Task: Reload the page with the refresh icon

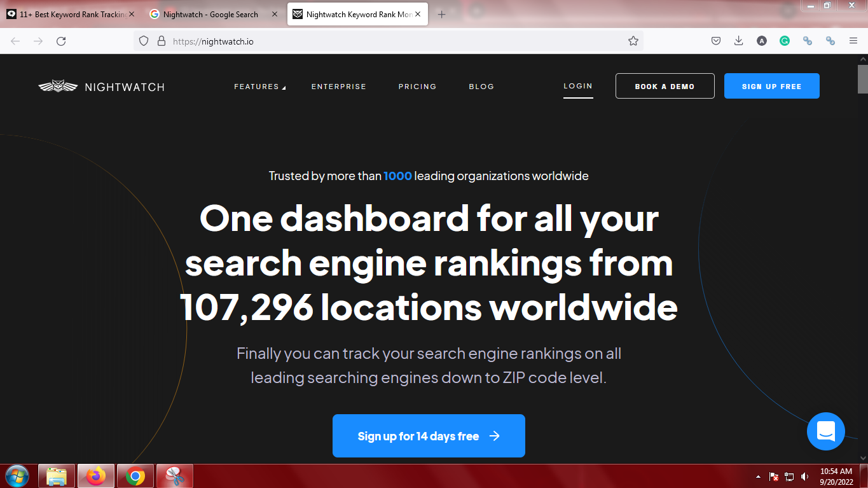Action: (61, 41)
